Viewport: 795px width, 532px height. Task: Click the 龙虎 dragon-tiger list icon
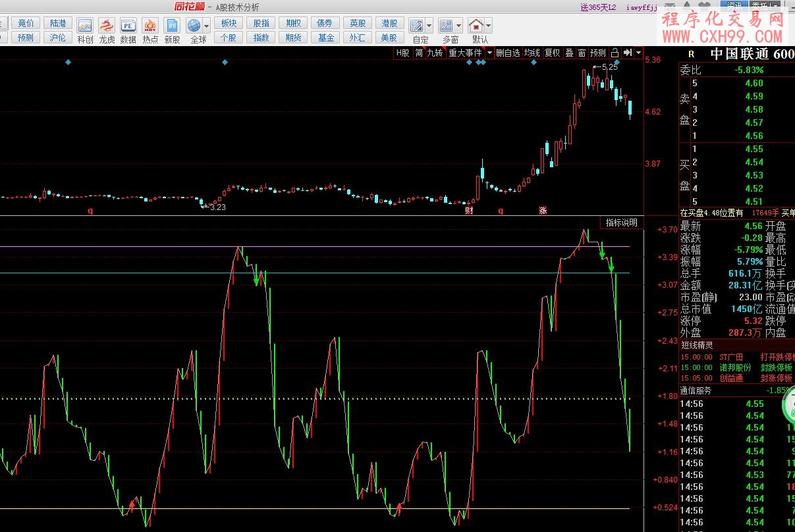107,26
